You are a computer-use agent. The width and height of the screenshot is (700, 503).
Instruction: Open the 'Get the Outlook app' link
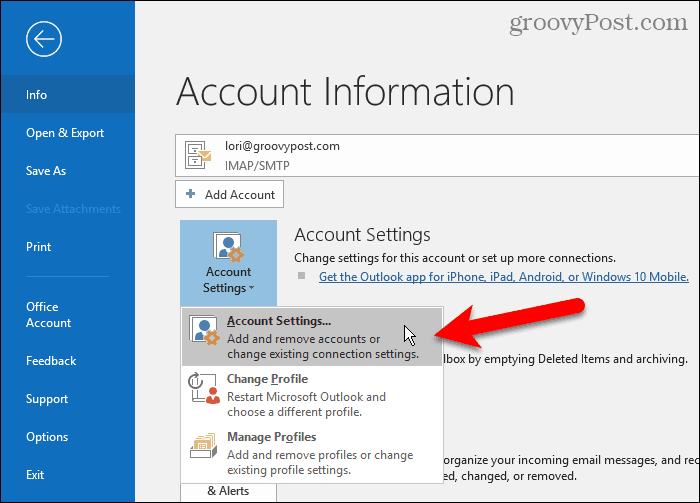pos(504,277)
